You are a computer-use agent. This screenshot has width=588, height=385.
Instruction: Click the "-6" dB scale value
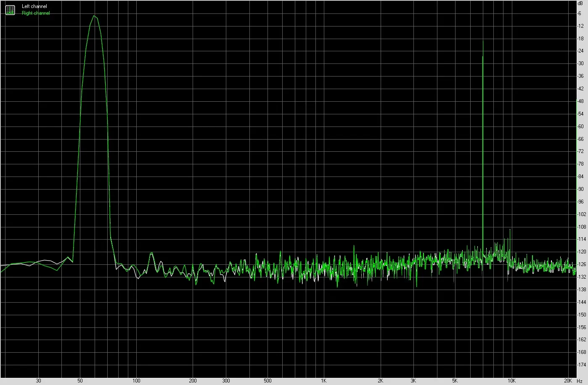(580, 13)
